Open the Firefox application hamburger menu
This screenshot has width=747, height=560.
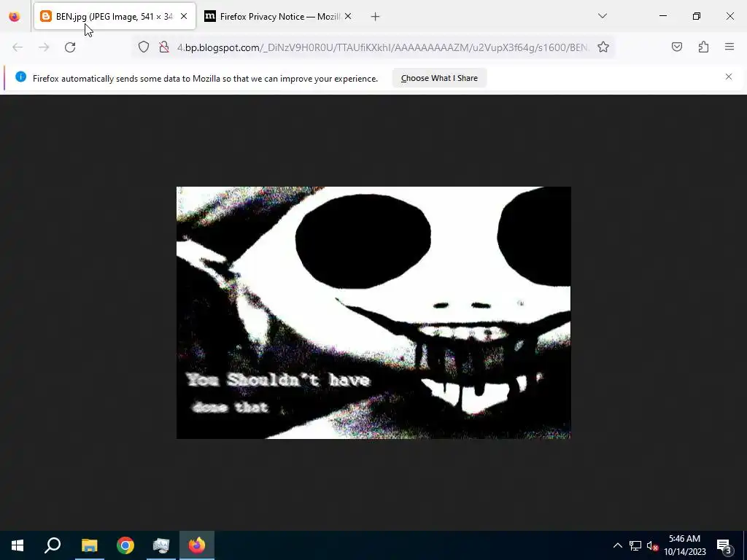(x=729, y=47)
